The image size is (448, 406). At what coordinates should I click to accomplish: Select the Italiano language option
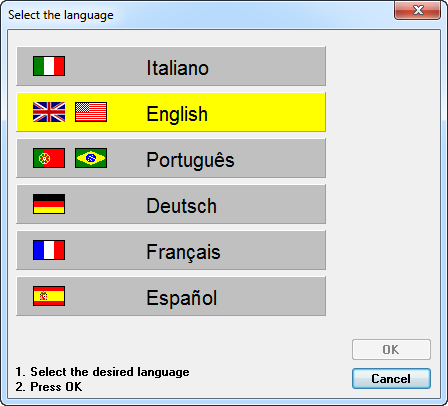coord(171,66)
